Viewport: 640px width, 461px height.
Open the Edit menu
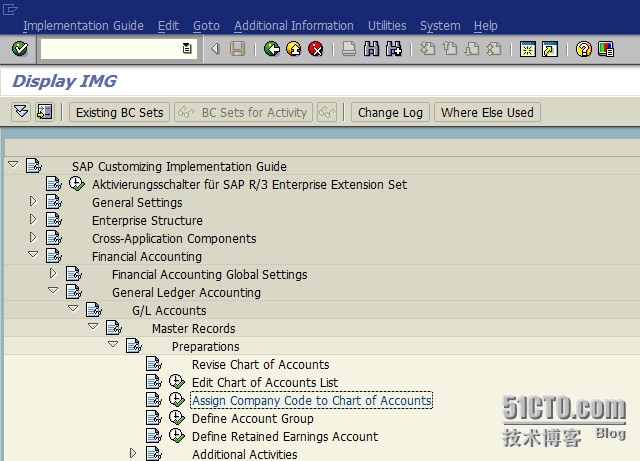[168, 26]
